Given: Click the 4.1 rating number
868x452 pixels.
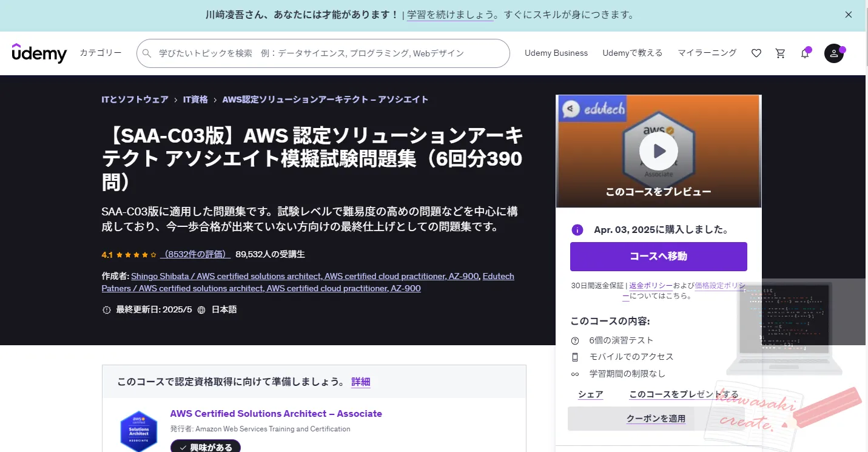Looking at the screenshot, I should (107, 255).
